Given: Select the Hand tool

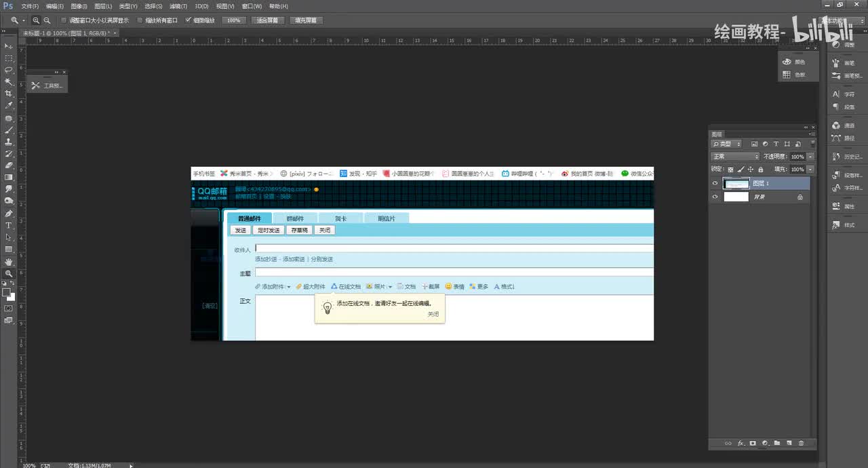Looking at the screenshot, I should pyautogui.click(x=9, y=262).
